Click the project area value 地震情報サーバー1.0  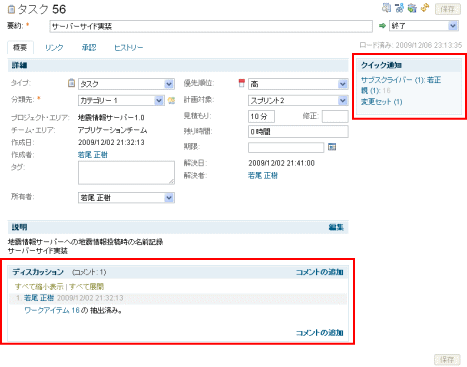point(111,118)
